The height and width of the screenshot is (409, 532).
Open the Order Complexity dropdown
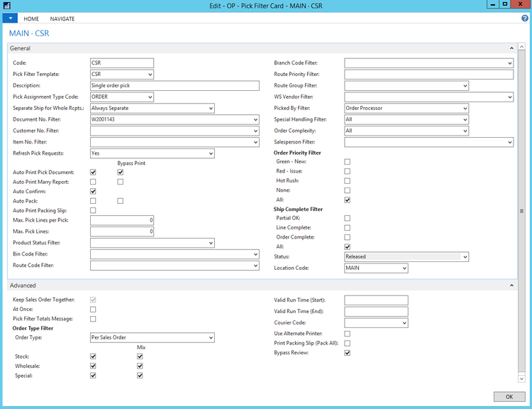[465, 131]
